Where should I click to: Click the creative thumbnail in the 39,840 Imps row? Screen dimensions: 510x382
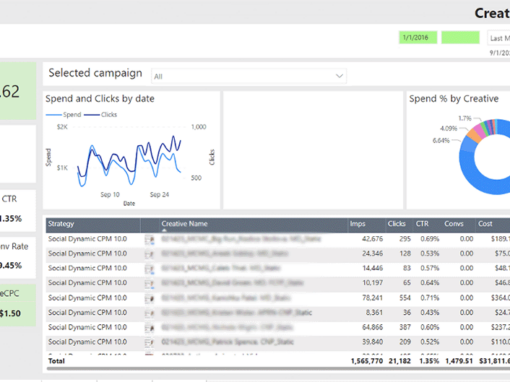(x=150, y=342)
